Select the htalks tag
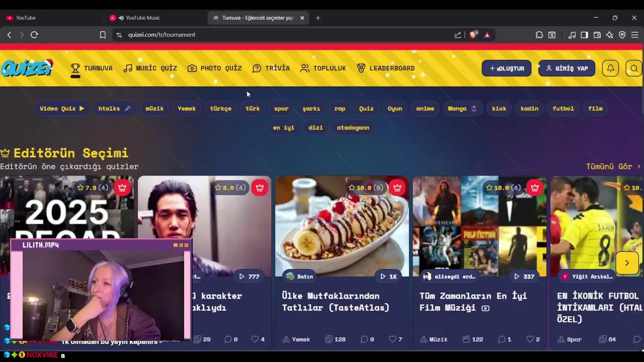644x362 pixels. (114, 109)
